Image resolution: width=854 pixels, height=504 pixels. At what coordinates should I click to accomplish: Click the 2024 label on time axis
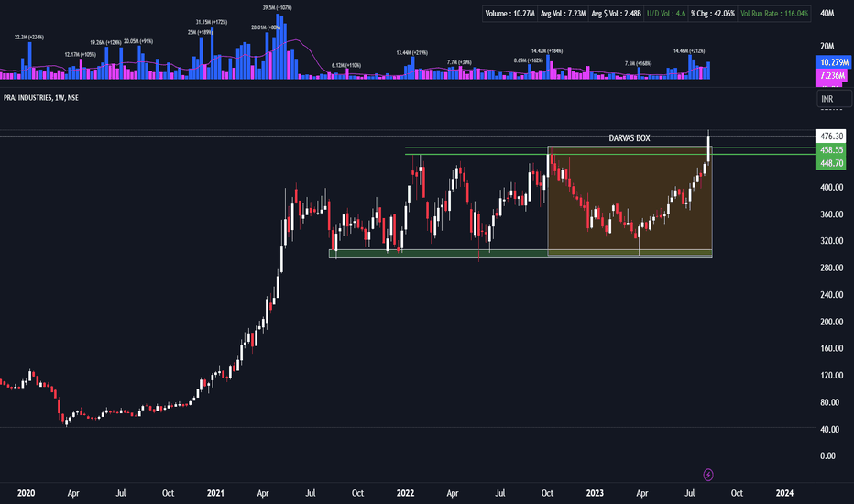(784, 493)
